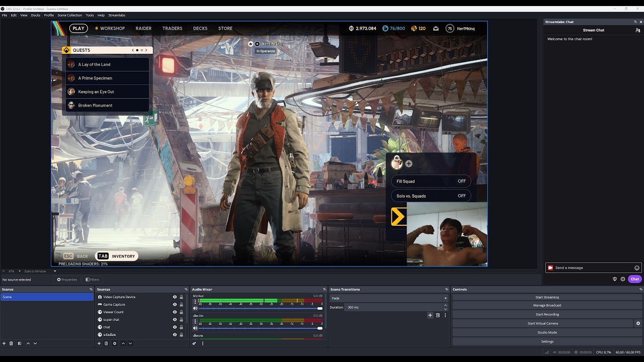Select Scene in Scenes list
The width and height of the screenshot is (644, 362).
tap(47, 297)
